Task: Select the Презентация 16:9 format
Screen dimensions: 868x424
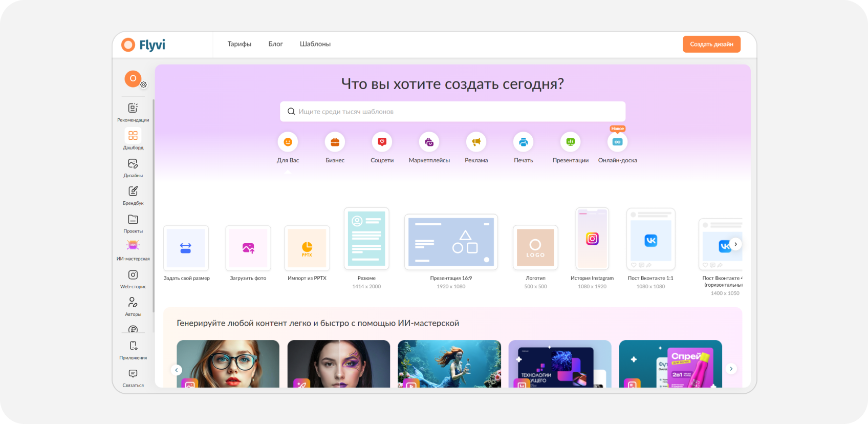Action: click(451, 242)
